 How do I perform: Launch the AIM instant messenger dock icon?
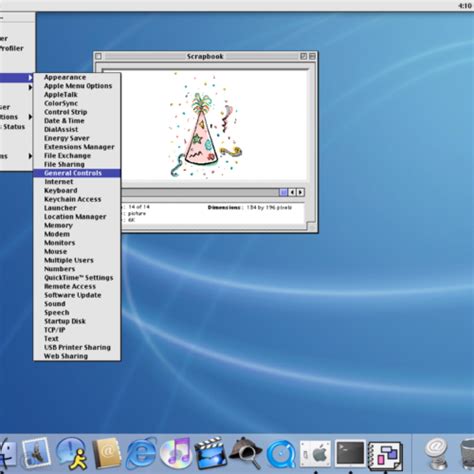[71, 453]
